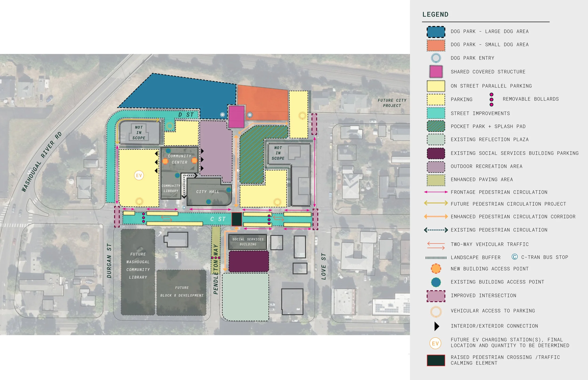Click the Interior/Exterior Connection black triangle
The image size is (588, 380).
pyautogui.click(x=437, y=326)
